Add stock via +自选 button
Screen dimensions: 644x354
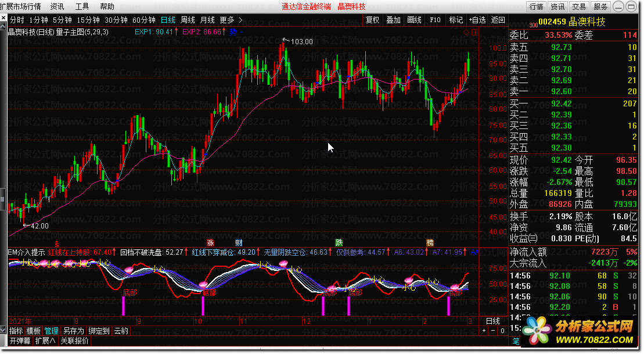pos(477,20)
